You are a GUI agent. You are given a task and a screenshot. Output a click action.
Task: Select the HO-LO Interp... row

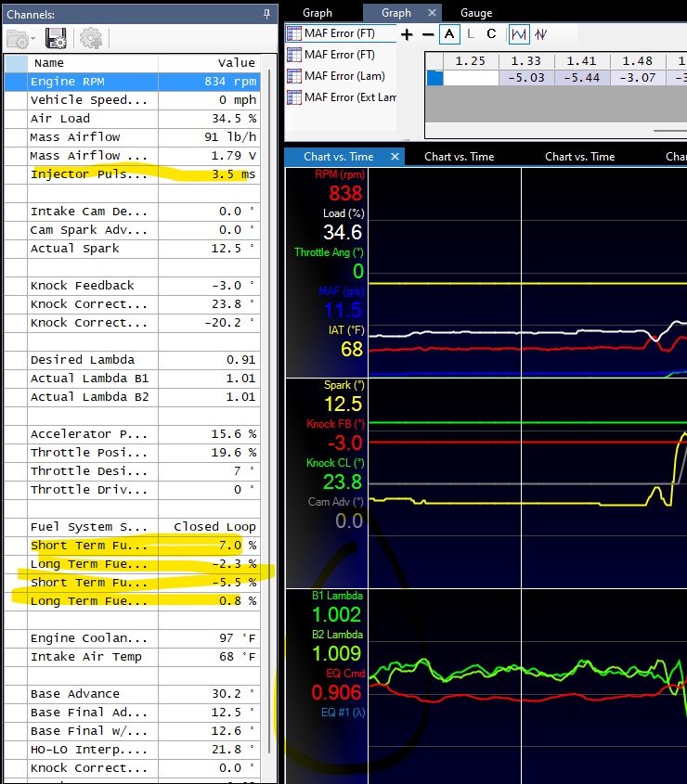tap(133, 750)
